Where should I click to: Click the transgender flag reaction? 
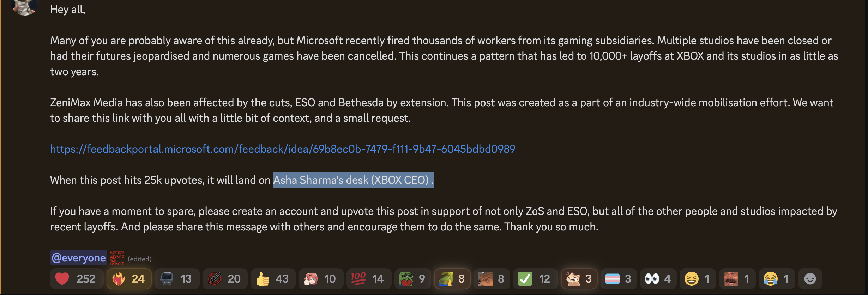[619, 279]
